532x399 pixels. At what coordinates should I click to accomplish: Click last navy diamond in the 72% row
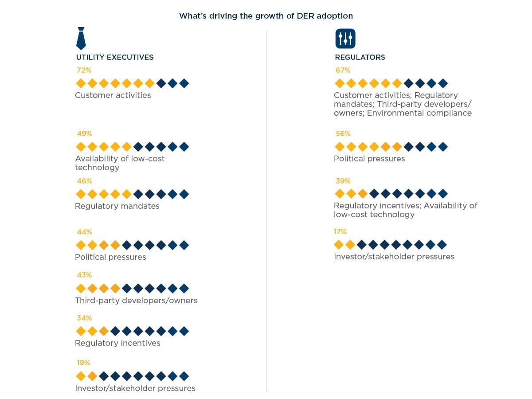184,83
